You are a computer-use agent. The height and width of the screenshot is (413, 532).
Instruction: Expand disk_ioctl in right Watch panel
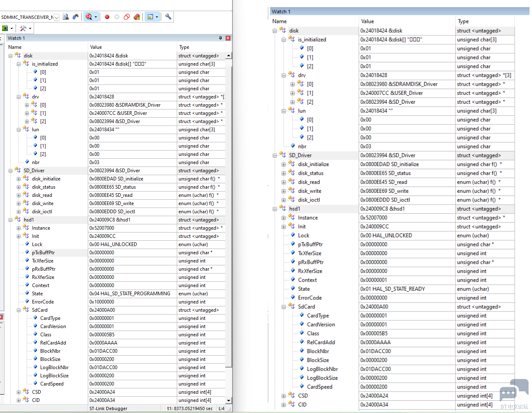283,200
